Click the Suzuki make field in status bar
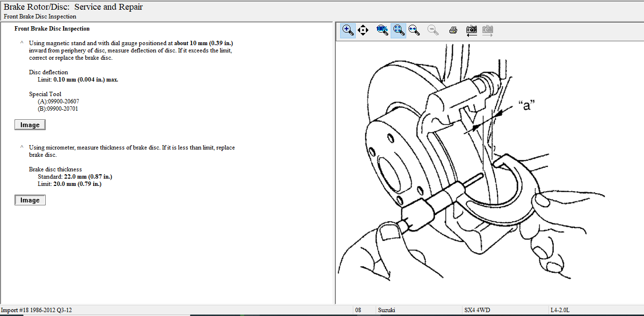 point(386,310)
